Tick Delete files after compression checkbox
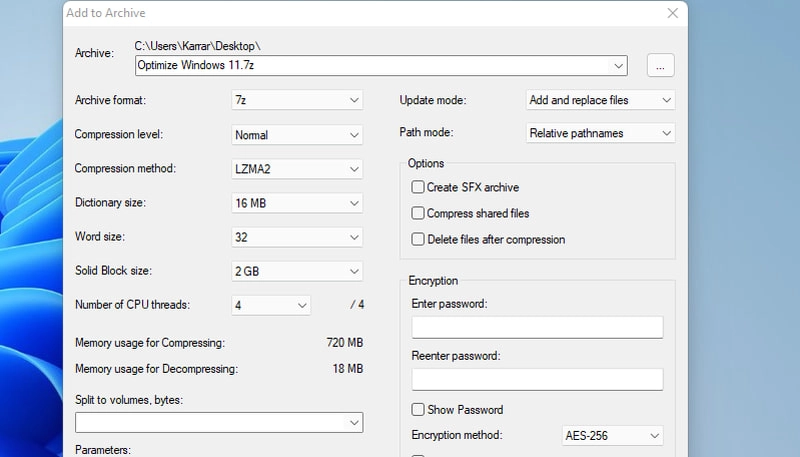This screenshot has width=800, height=457. 418,239
